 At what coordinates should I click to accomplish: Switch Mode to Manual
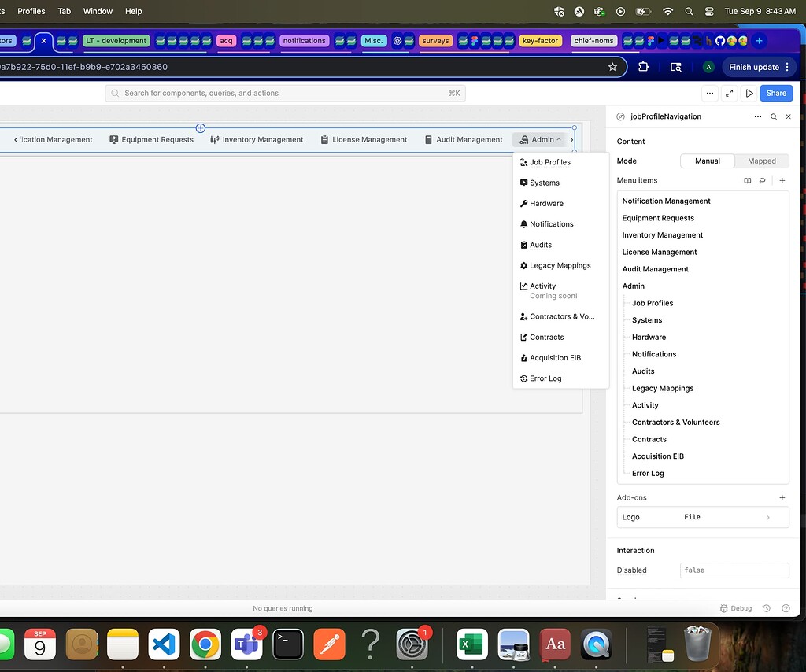pos(707,161)
